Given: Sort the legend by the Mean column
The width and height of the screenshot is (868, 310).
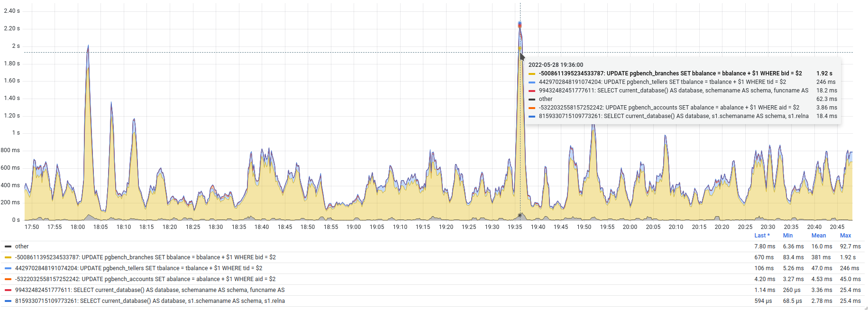Looking at the screenshot, I should 819,236.
